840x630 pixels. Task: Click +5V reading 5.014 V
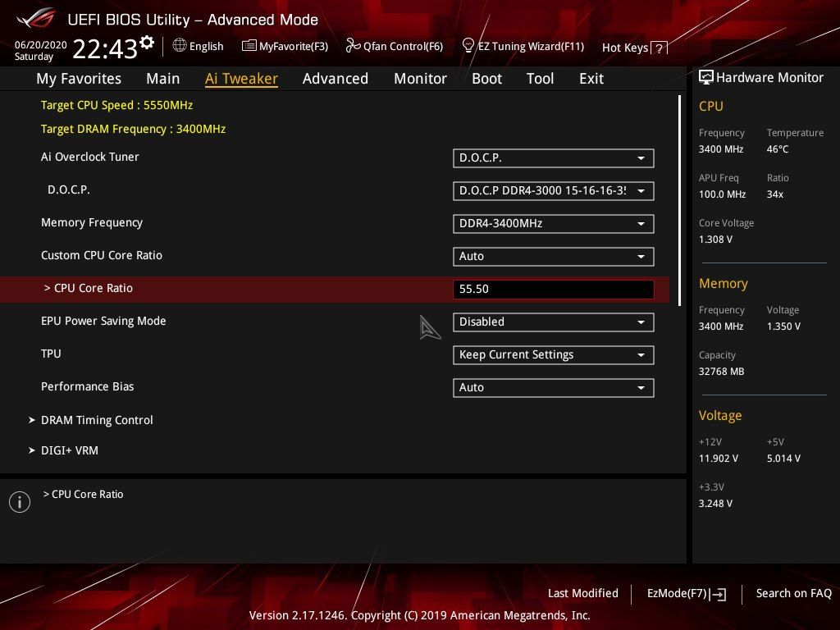tap(783, 459)
